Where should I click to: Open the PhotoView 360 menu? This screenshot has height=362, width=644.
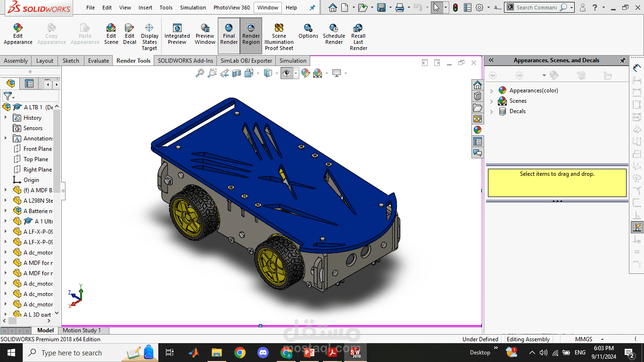231,8
